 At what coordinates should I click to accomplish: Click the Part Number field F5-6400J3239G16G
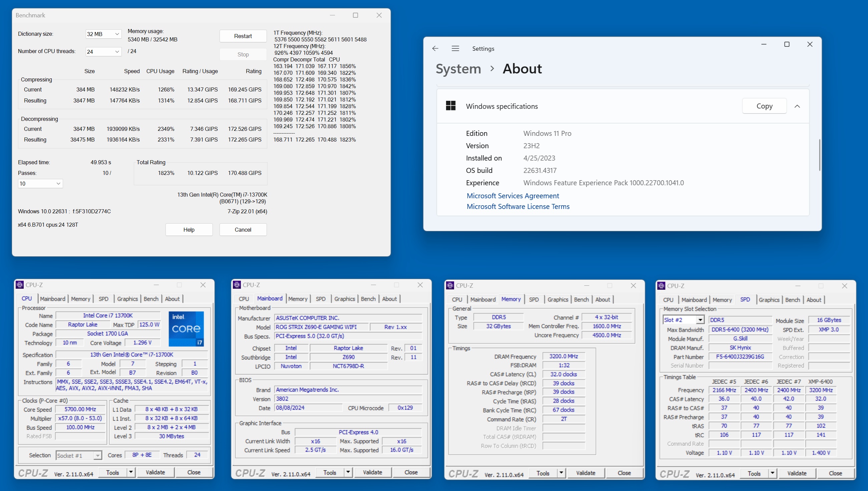[x=740, y=357]
